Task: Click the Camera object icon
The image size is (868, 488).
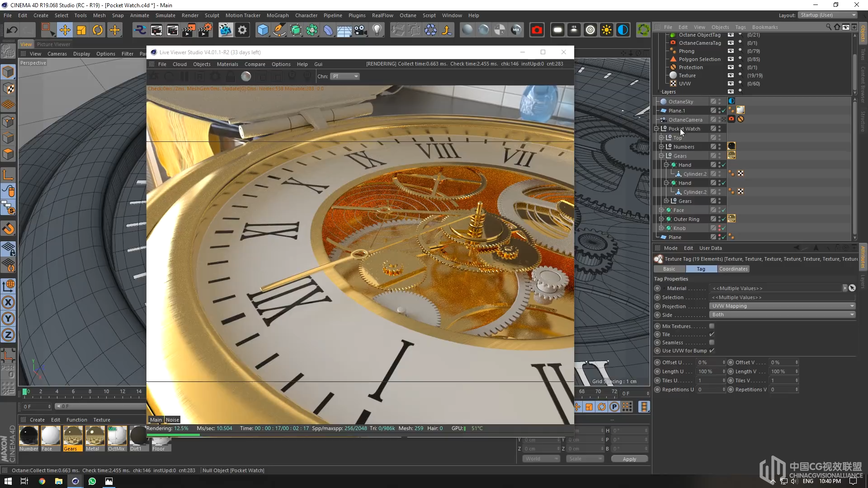Action: pyautogui.click(x=360, y=30)
